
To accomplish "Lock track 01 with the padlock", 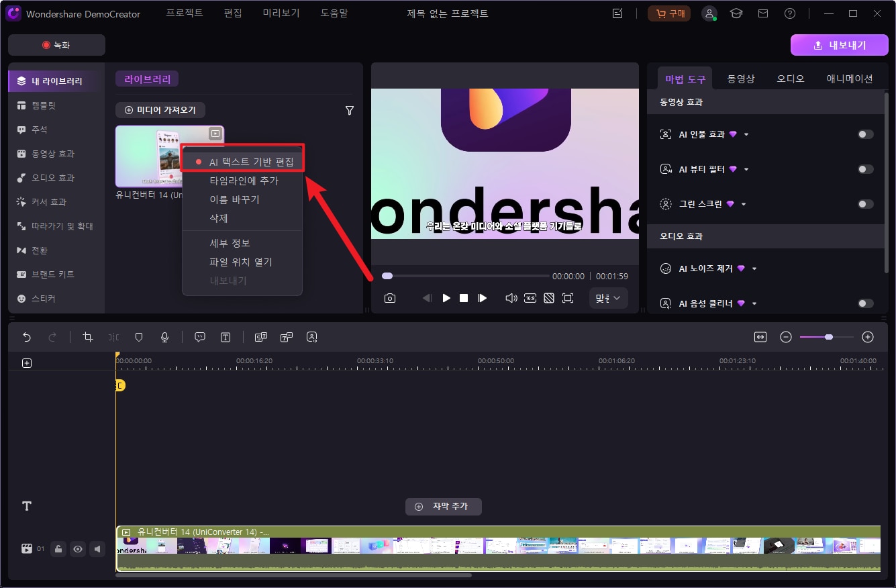I will tap(59, 549).
